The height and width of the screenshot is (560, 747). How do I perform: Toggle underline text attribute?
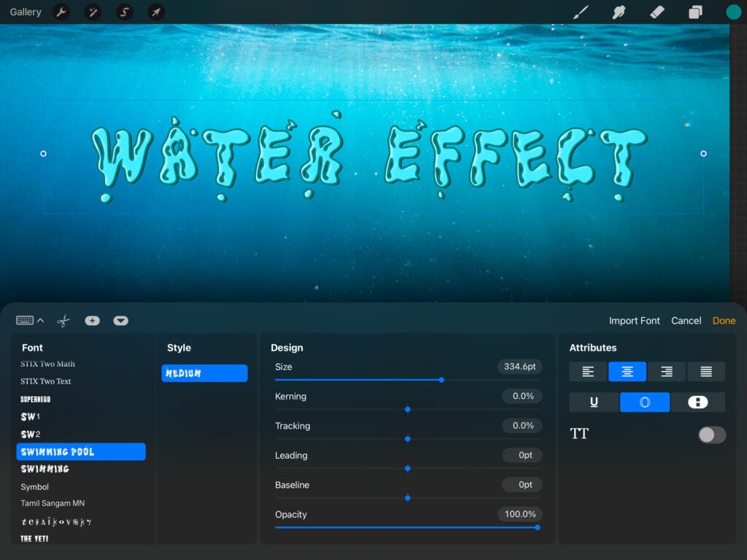(x=594, y=402)
